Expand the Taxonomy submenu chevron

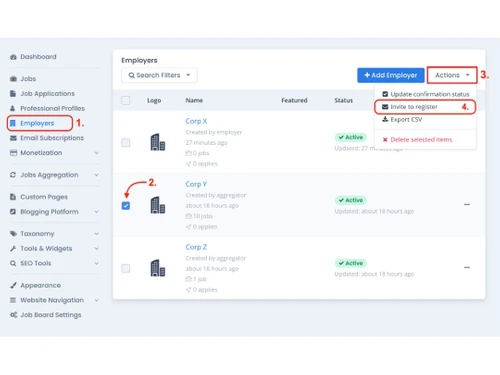pyautogui.click(x=96, y=234)
